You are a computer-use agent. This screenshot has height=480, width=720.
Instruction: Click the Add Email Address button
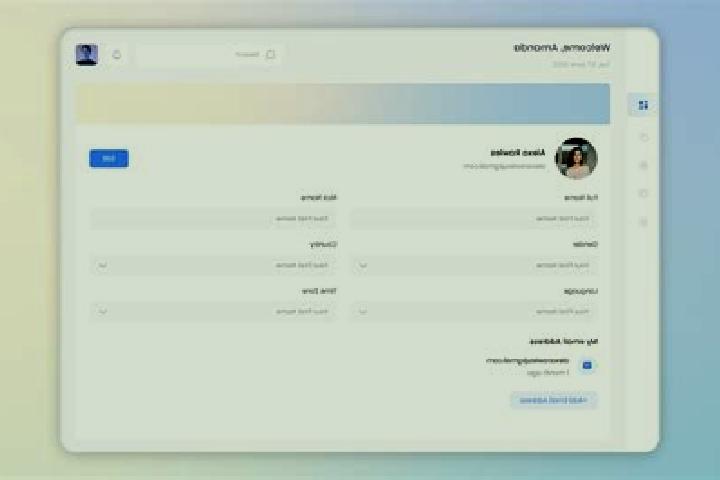pos(553,400)
